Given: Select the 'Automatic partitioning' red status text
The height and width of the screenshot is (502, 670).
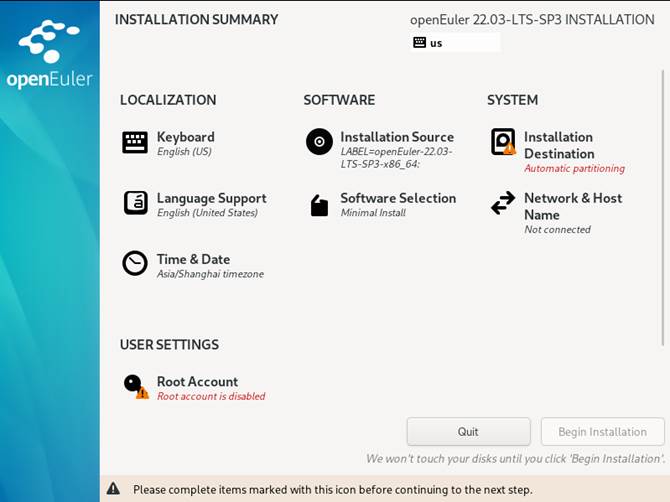Looking at the screenshot, I should pyautogui.click(x=574, y=169).
